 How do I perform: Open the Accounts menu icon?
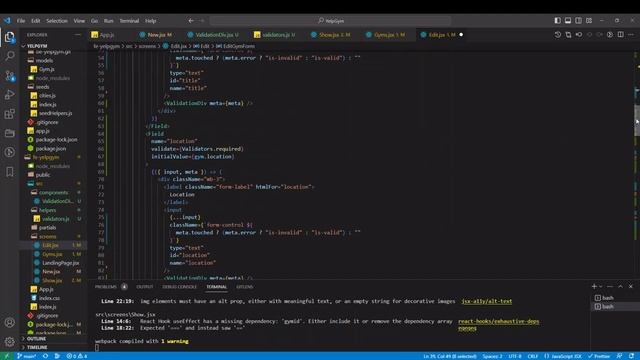[x=9, y=322]
